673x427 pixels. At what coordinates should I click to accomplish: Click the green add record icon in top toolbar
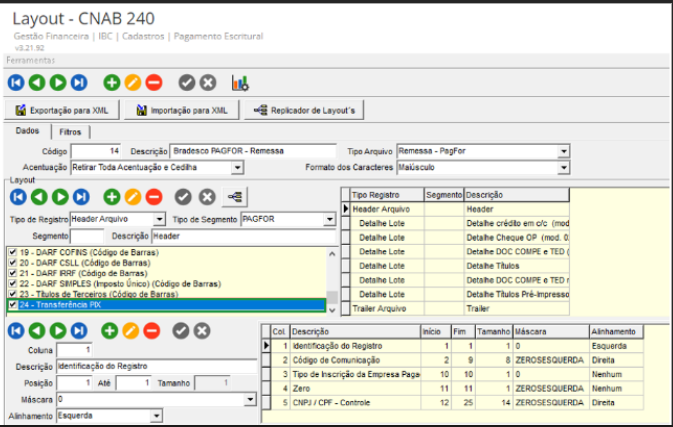111,82
